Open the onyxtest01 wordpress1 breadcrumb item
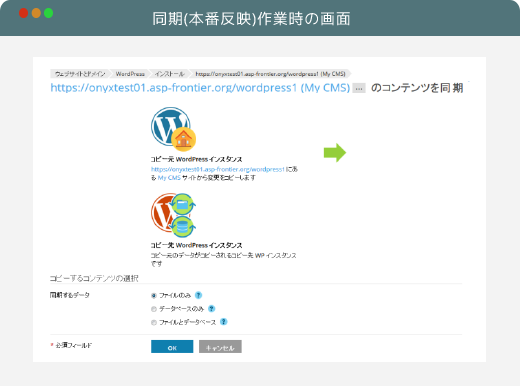The width and height of the screenshot is (520, 386). tap(270, 74)
